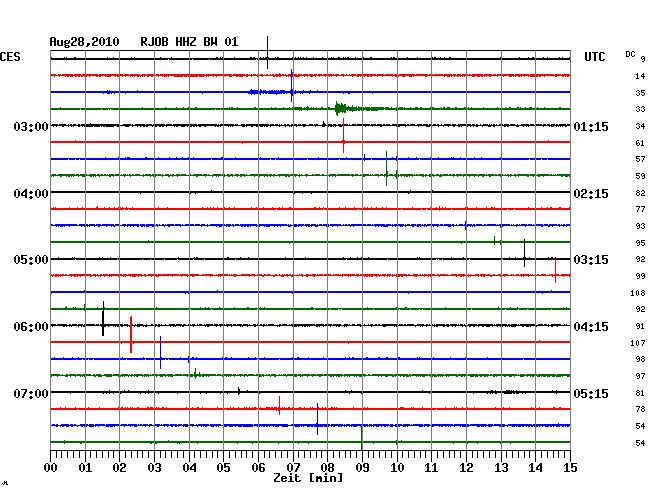Select the DC value '97'
The width and height of the screenshot is (650, 494).
pyautogui.click(x=640, y=376)
